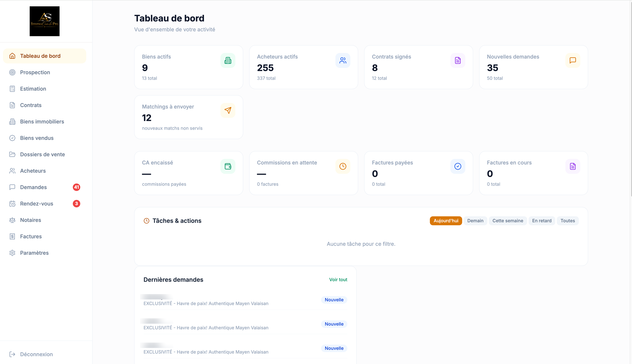Image resolution: width=632 pixels, height=364 pixels.
Task: Click the document icon in Contrats signés card
Action: click(x=458, y=60)
